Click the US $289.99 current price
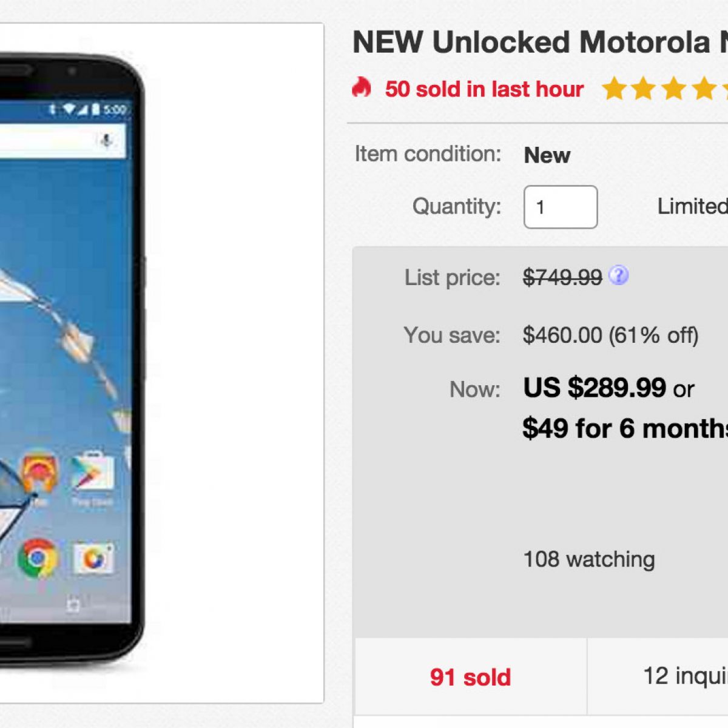Viewport: 728px width, 728px height. 595,388
